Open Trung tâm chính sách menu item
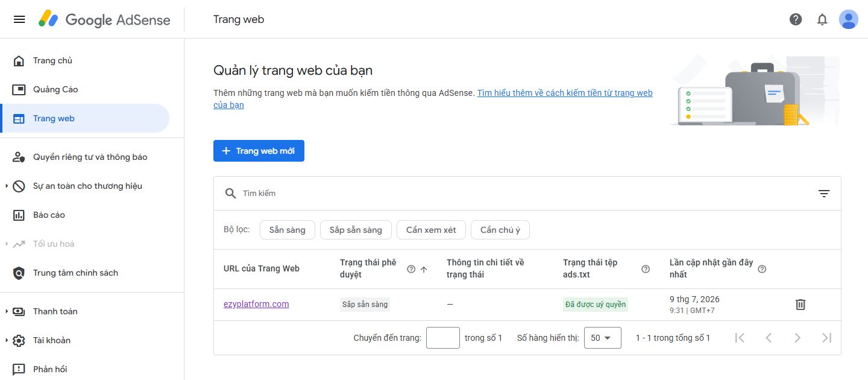Viewport: 868px width, 380px height. tap(85, 273)
